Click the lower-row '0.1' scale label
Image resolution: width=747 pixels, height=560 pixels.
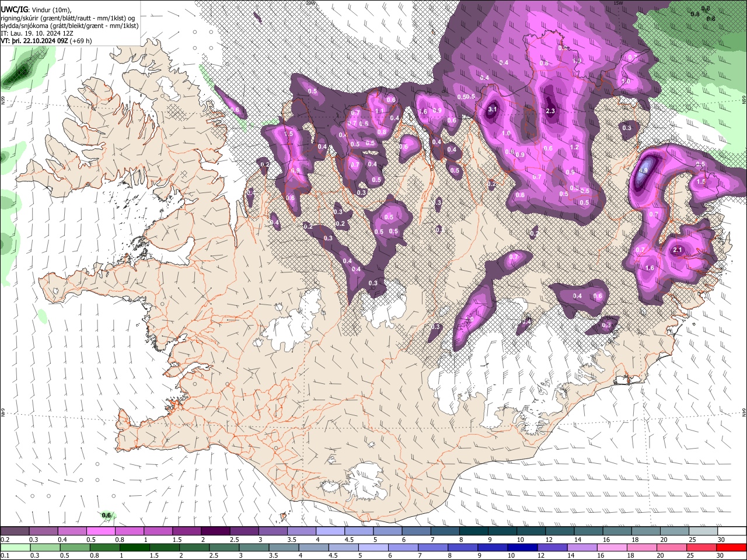click(5, 556)
